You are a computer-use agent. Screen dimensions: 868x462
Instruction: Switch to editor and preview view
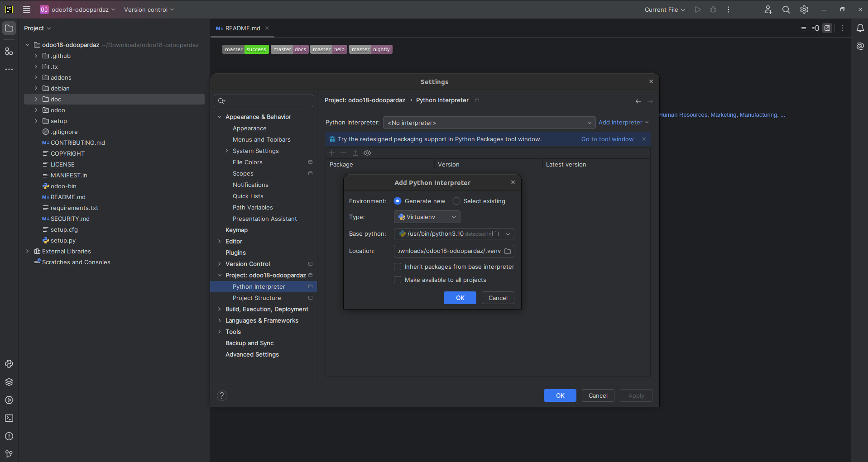815,28
